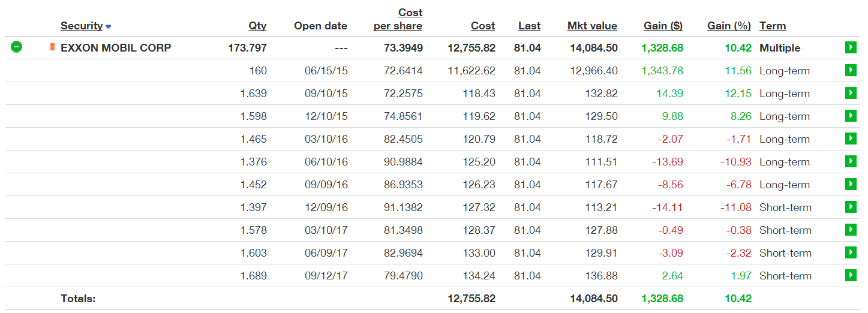The width and height of the screenshot is (868, 313).
Task: Open the green arrow for lot 06/10/16
Action: point(850,161)
